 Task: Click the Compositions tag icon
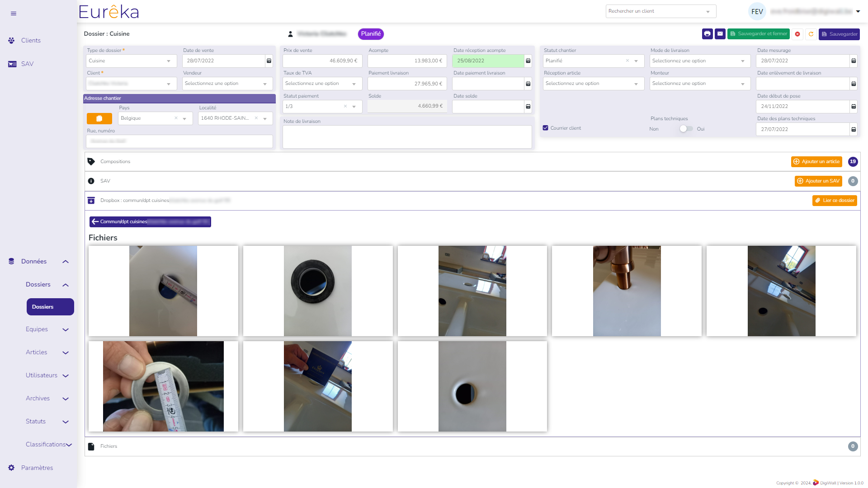pyautogui.click(x=91, y=161)
